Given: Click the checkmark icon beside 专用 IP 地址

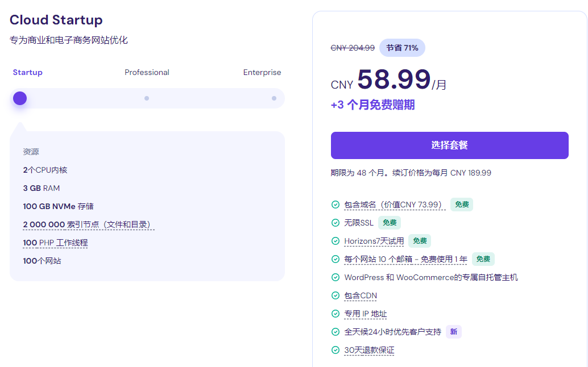Looking at the screenshot, I should (335, 314).
